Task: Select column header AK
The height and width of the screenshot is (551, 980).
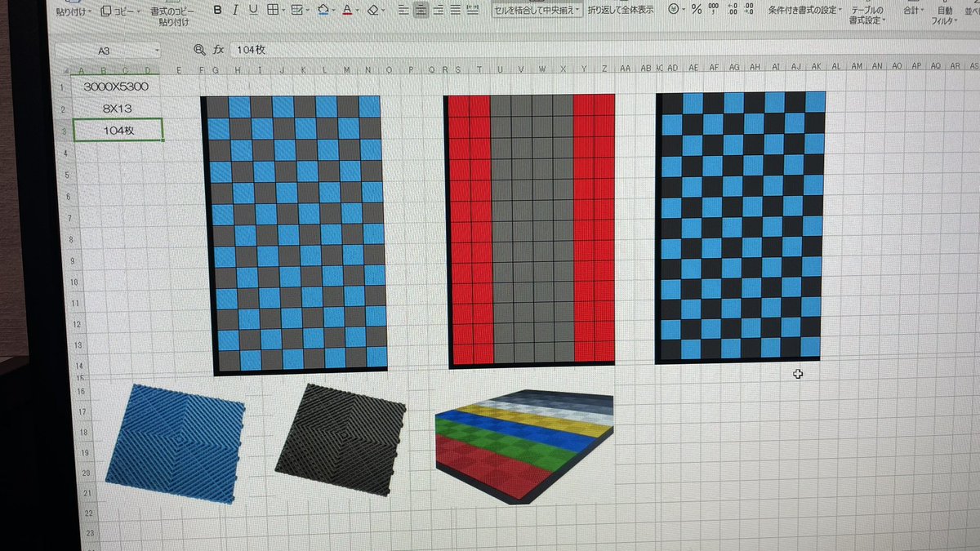Action: (x=814, y=67)
